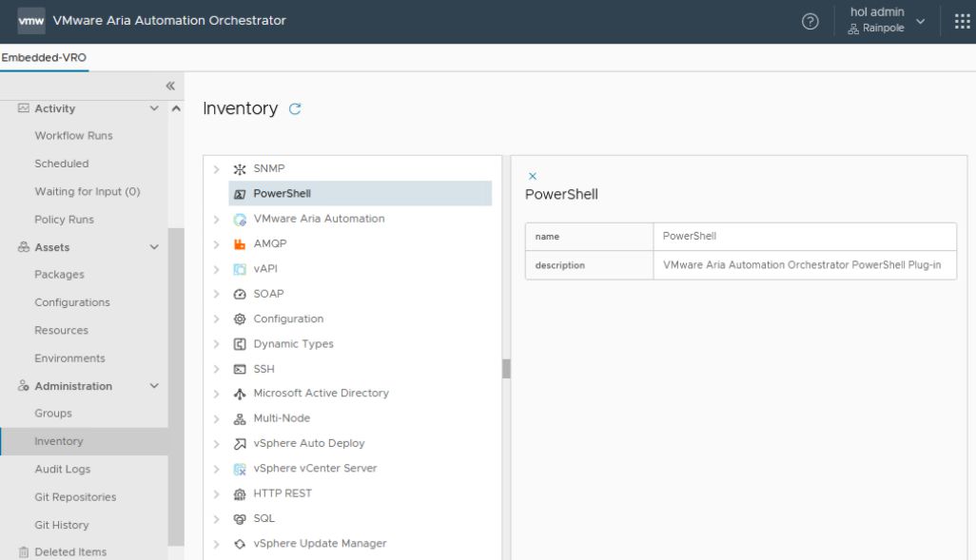Expand the Configuration tree node chevron
The width and height of the screenshot is (976, 560).
[x=216, y=319]
